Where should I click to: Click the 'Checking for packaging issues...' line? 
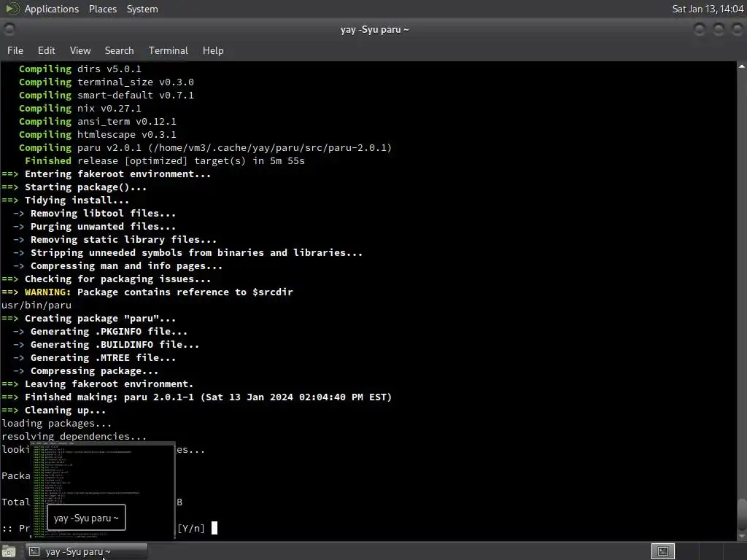click(107, 279)
